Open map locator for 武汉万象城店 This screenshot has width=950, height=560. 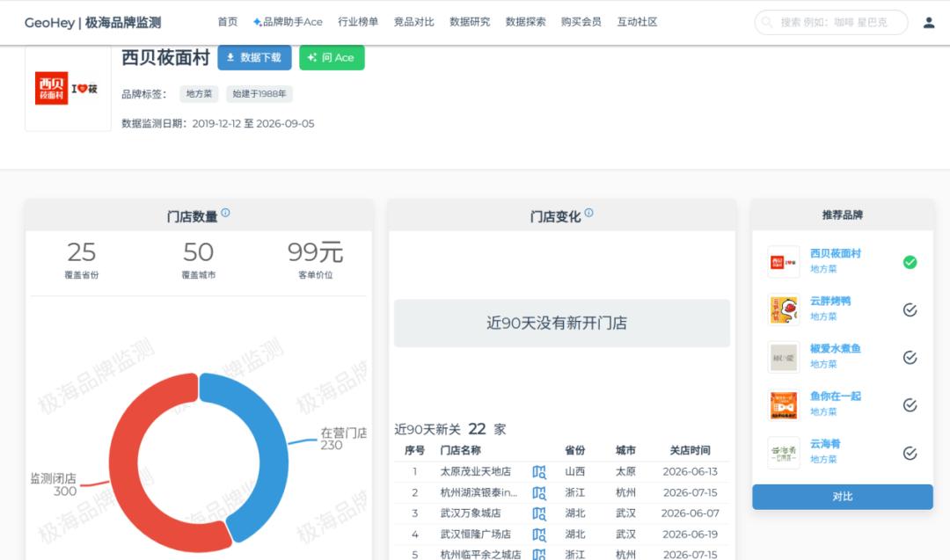coord(538,513)
